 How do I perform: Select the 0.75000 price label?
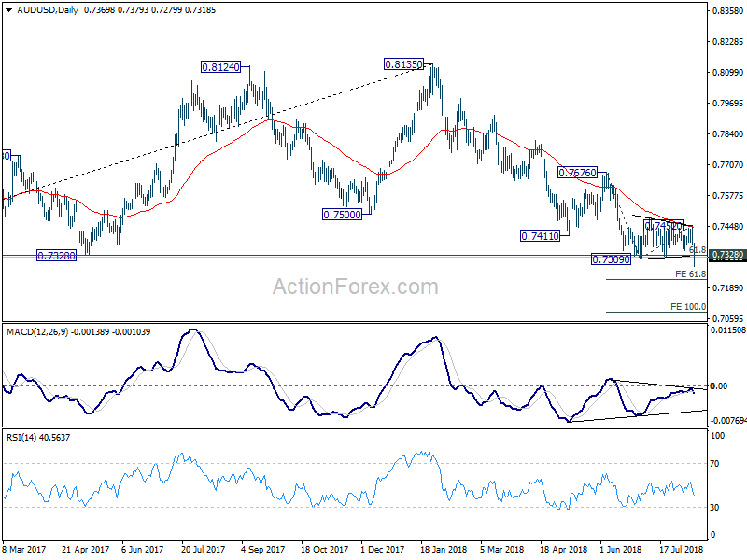342,215
